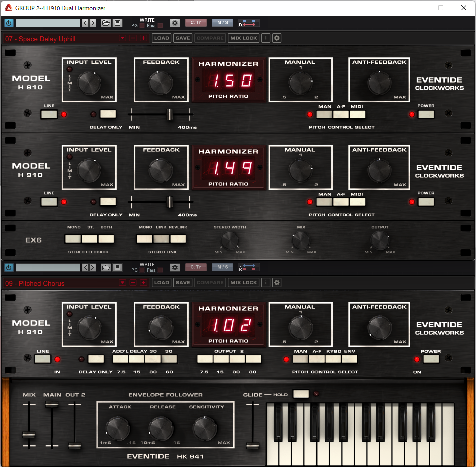
Task: Click the delay slider handle on first H910 unit
Action: click(170, 114)
